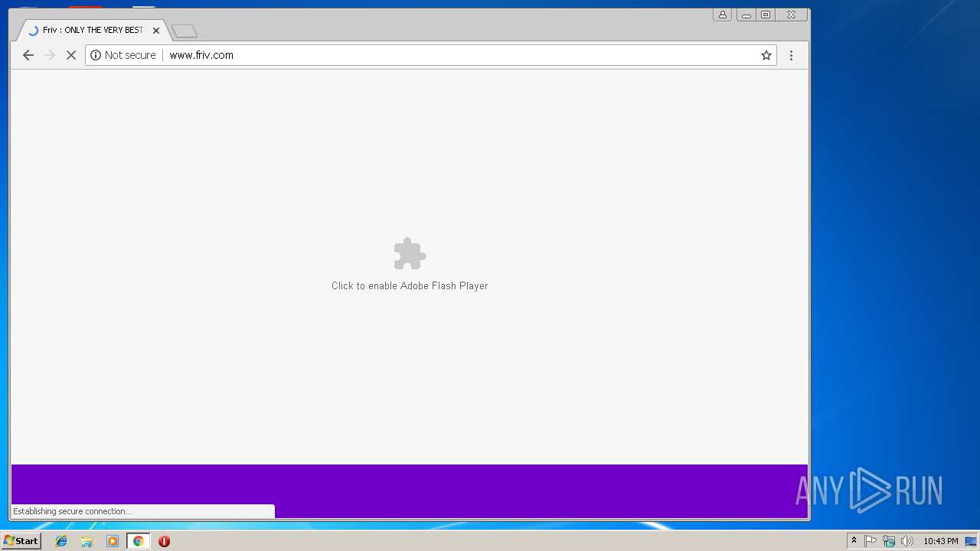Open the Opera icon on taskbar
This screenshot has width=980, height=551.
pyautogui.click(x=164, y=541)
